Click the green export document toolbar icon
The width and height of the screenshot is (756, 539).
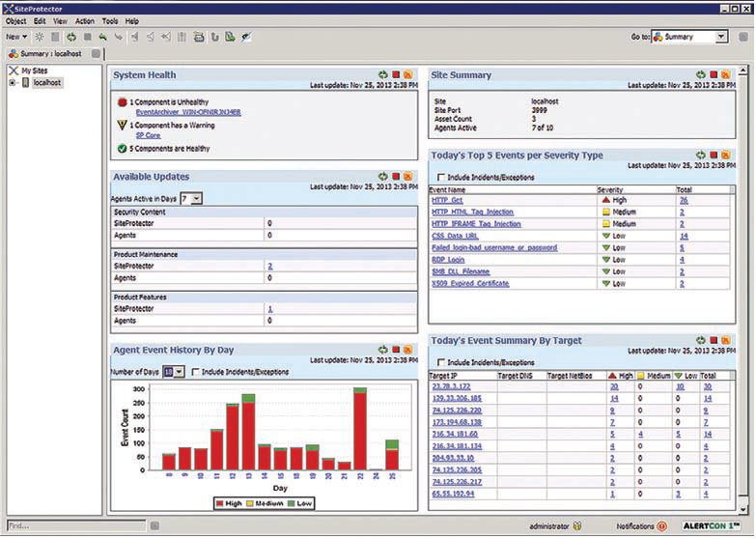tap(230, 37)
